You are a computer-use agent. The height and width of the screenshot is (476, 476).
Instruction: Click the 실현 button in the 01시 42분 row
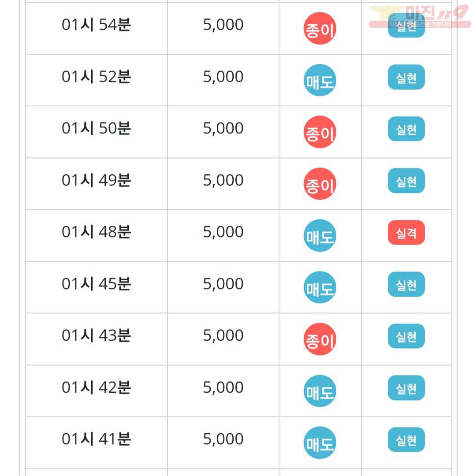pyautogui.click(x=406, y=388)
